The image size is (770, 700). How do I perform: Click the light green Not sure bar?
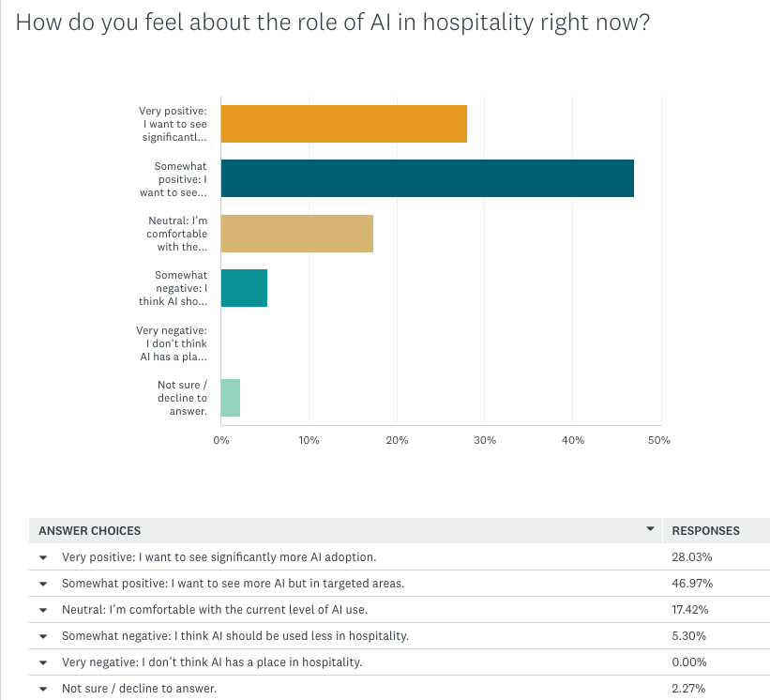pos(231,398)
